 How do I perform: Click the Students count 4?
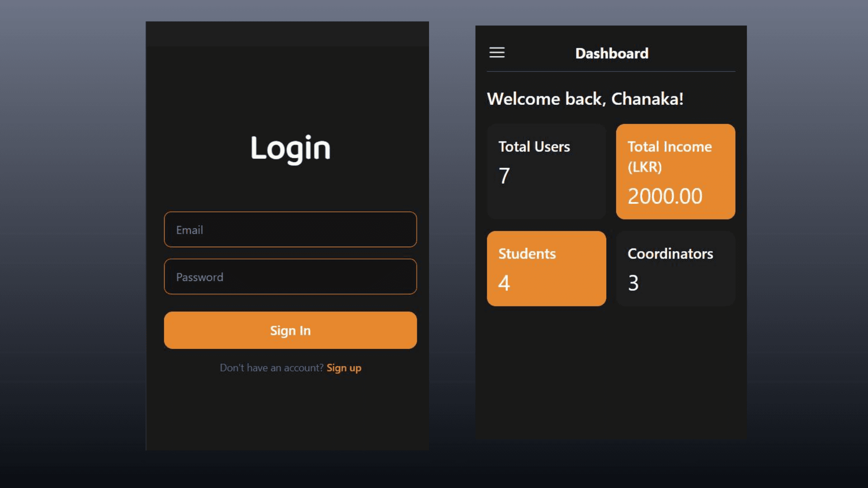coord(504,283)
